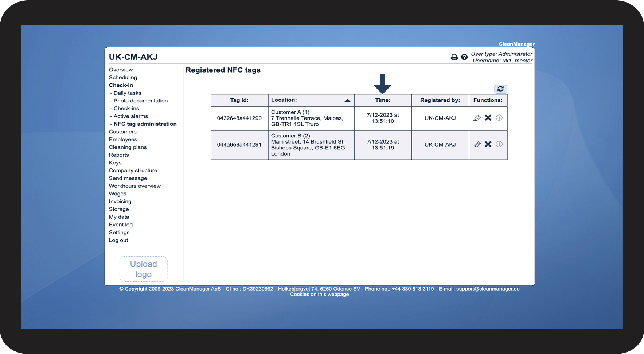Show info for Customer B tag
The width and height of the screenshot is (644, 354).
pyautogui.click(x=499, y=144)
